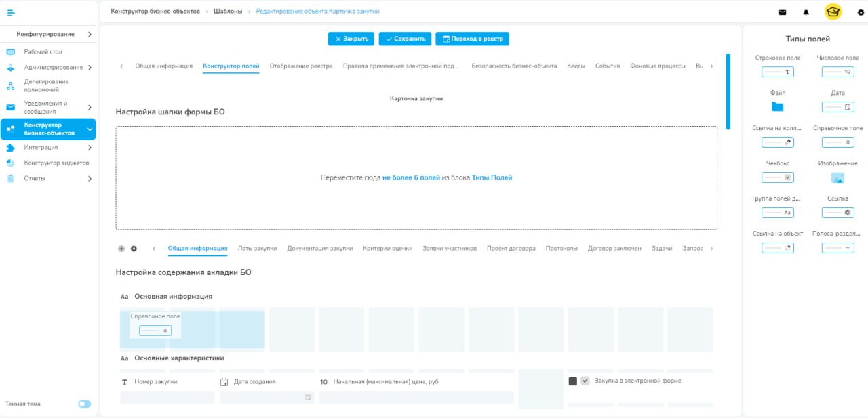This screenshot has width=868, height=418.
Task: Select the Дата field type icon
Action: (x=838, y=107)
